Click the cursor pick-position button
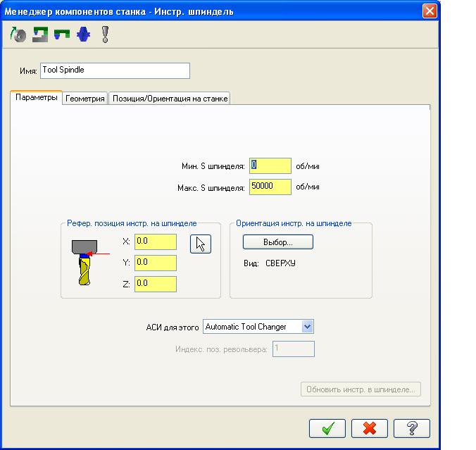 coord(201,244)
